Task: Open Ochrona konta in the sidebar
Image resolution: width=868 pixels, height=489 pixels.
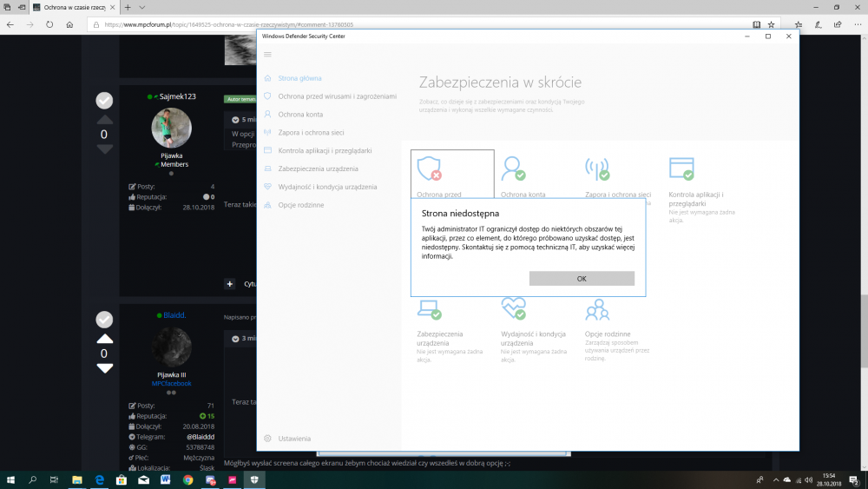Action: (300, 115)
